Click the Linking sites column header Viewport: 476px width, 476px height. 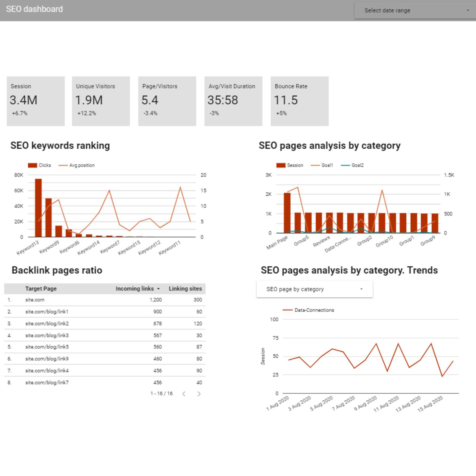[185, 289]
